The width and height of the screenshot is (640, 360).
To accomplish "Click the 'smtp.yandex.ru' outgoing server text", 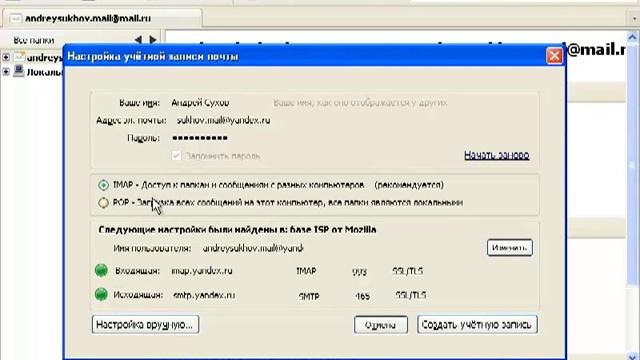I will pos(204,295).
